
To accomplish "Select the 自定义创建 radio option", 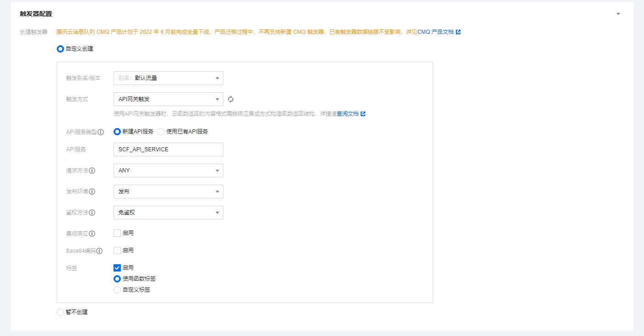I will 60,48.
